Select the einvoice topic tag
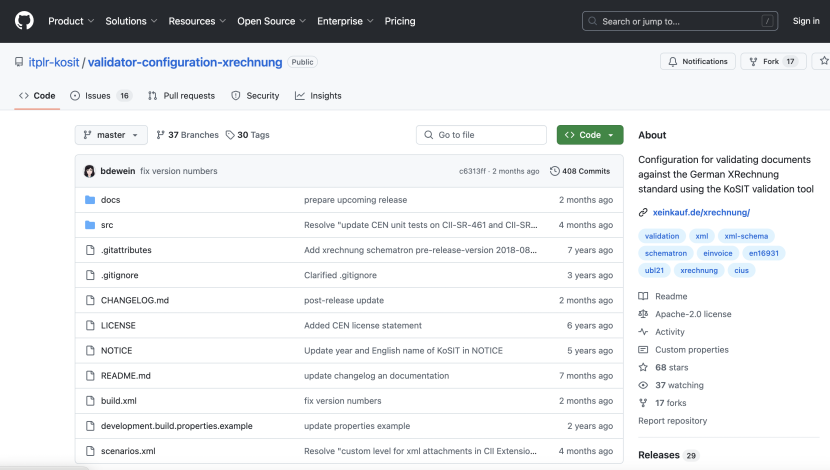The width and height of the screenshot is (830, 470). (x=718, y=254)
